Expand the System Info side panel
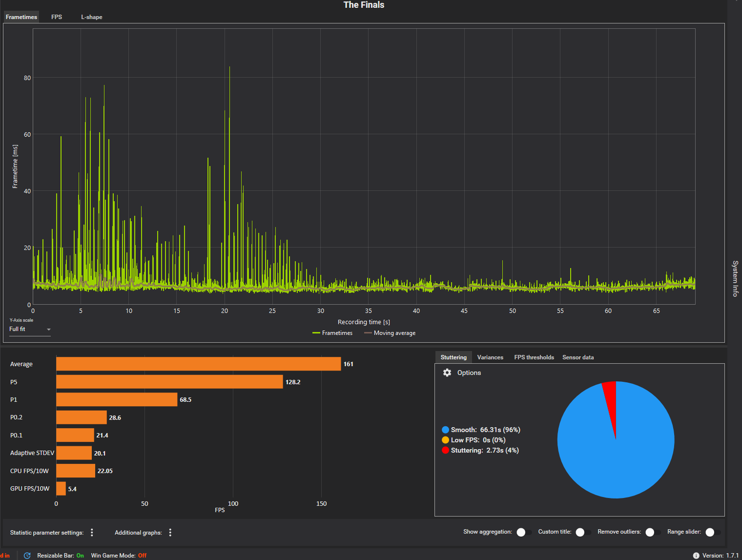Viewport: 742px width, 560px height. pos(735,278)
